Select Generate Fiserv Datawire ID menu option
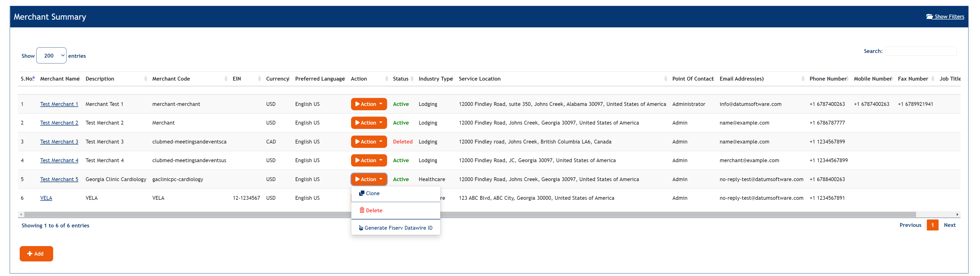The height and width of the screenshot is (276, 980). 398,228
